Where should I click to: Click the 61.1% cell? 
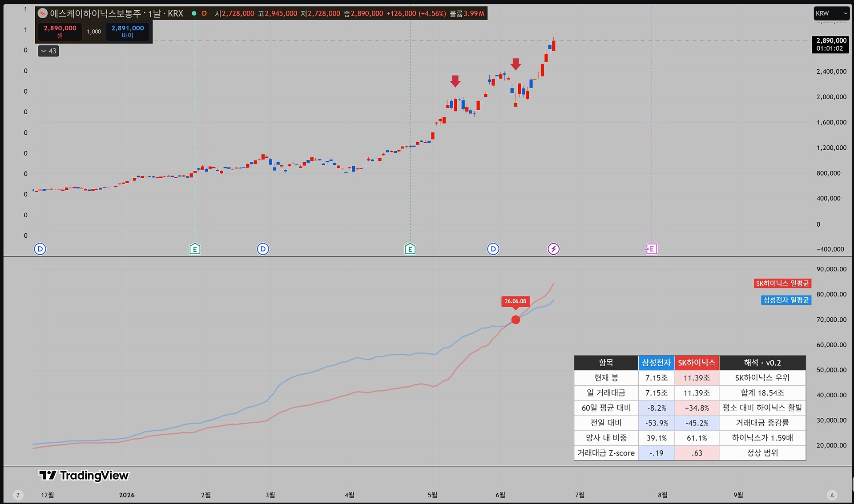click(x=697, y=438)
